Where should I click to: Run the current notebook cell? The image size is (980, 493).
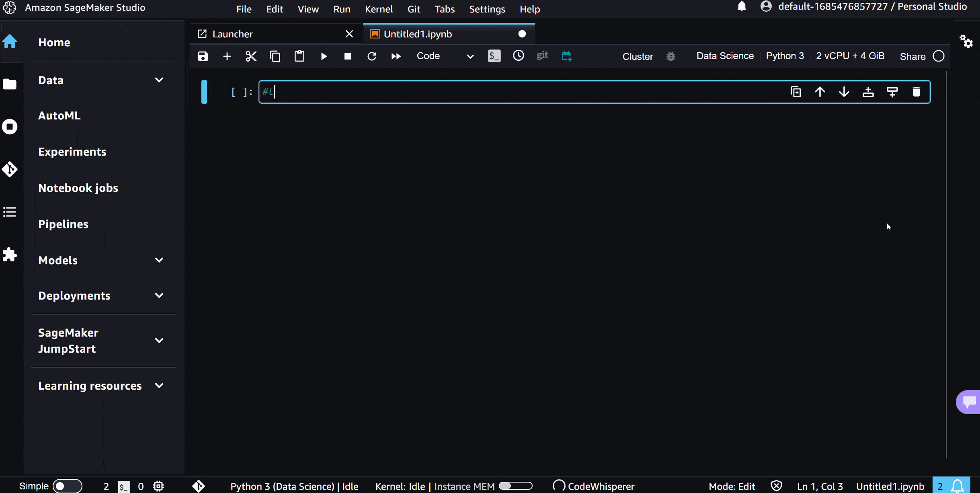point(324,56)
